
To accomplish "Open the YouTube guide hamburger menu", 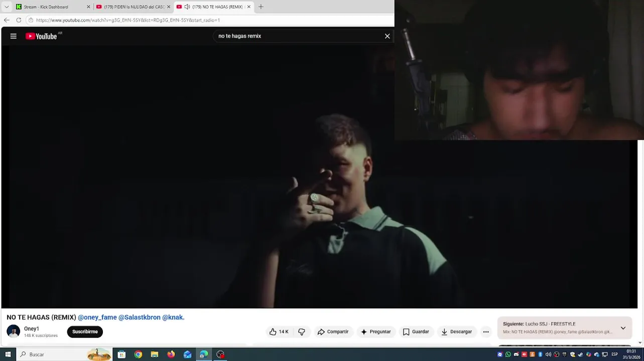I will (14, 36).
